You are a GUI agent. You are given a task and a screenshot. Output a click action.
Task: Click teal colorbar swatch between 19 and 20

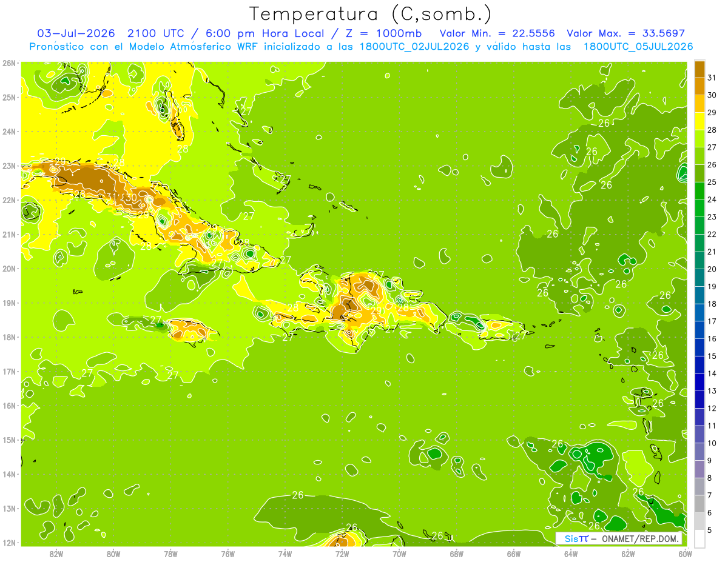[x=699, y=278]
